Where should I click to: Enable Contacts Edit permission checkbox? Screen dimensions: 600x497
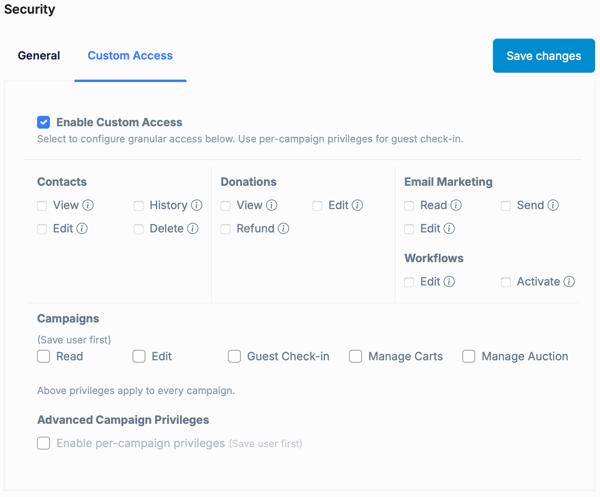coord(42,228)
